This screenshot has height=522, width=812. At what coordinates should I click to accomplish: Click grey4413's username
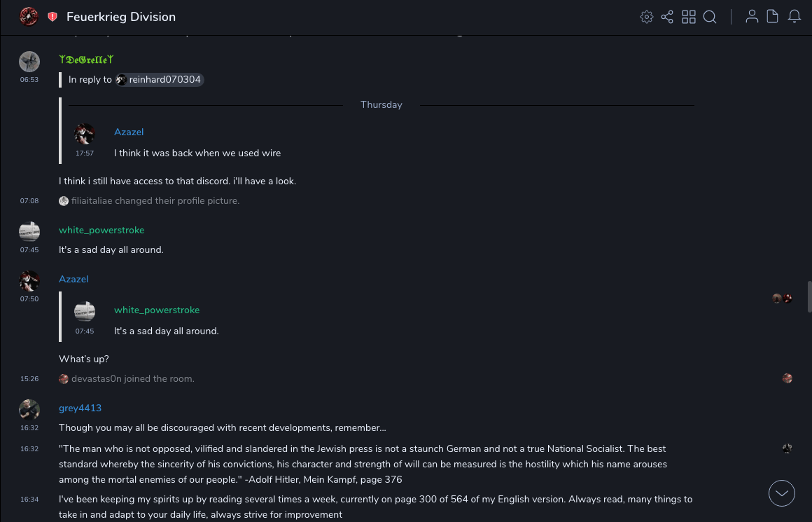pyautogui.click(x=80, y=408)
